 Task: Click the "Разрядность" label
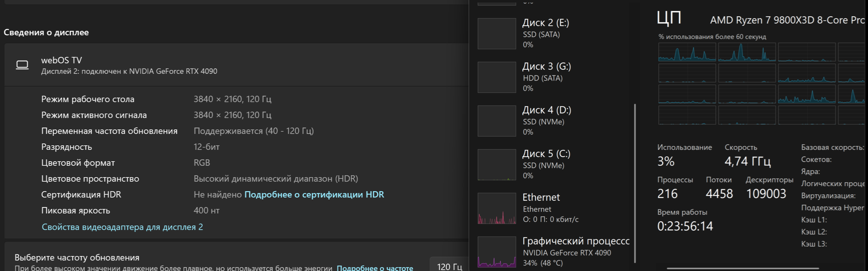66,147
